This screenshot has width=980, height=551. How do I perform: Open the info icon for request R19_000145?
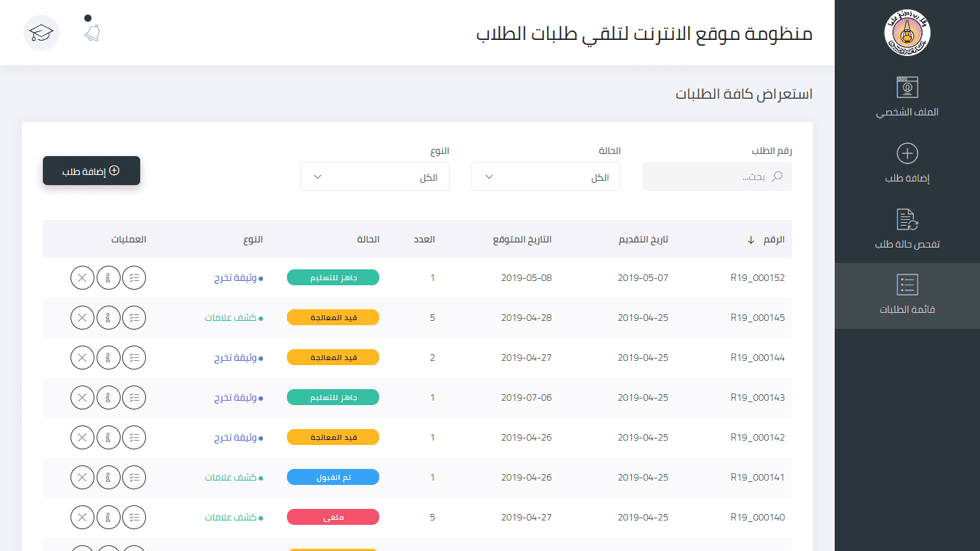pos(108,317)
